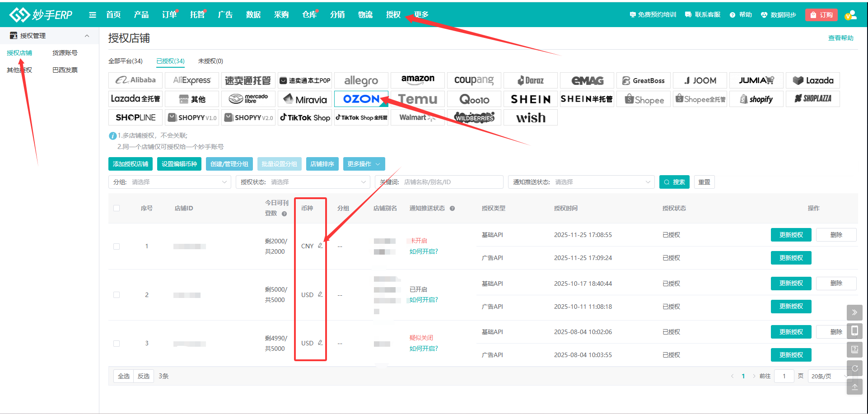Screen dimensions: 868x414
Task: Tick the checkbox for store row 1
Action: tap(117, 247)
